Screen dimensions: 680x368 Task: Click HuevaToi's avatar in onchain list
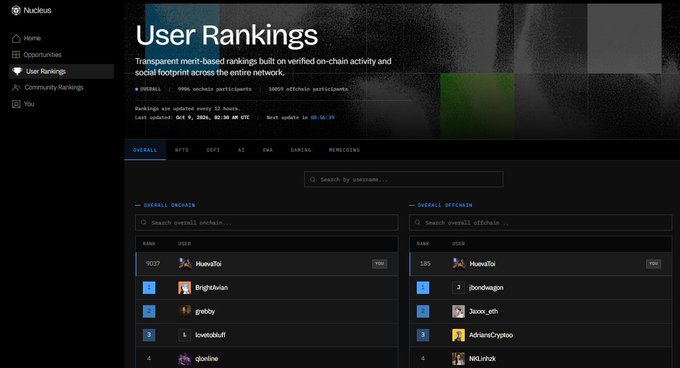(x=185, y=264)
